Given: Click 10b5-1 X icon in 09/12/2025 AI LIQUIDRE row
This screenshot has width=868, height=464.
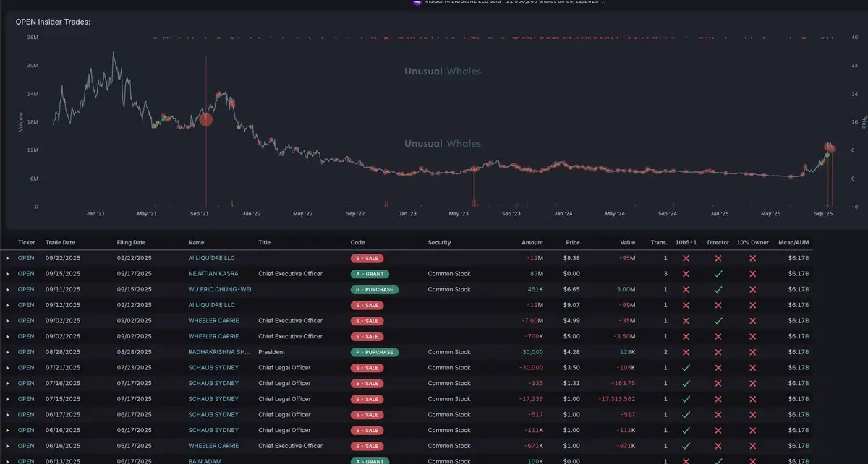Looking at the screenshot, I should click(x=686, y=305).
